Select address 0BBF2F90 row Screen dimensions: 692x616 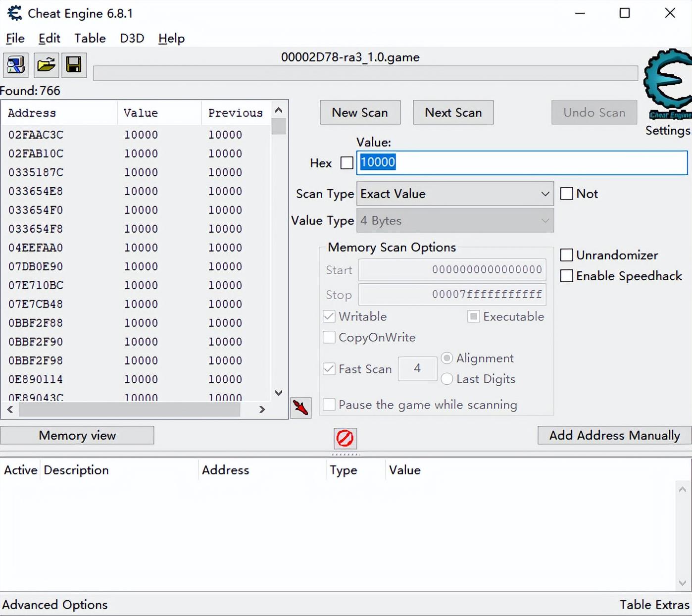[136, 342]
